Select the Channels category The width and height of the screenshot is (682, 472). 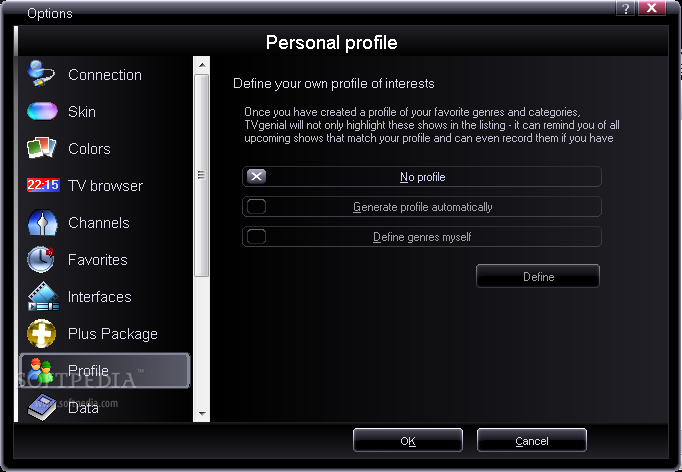99,223
